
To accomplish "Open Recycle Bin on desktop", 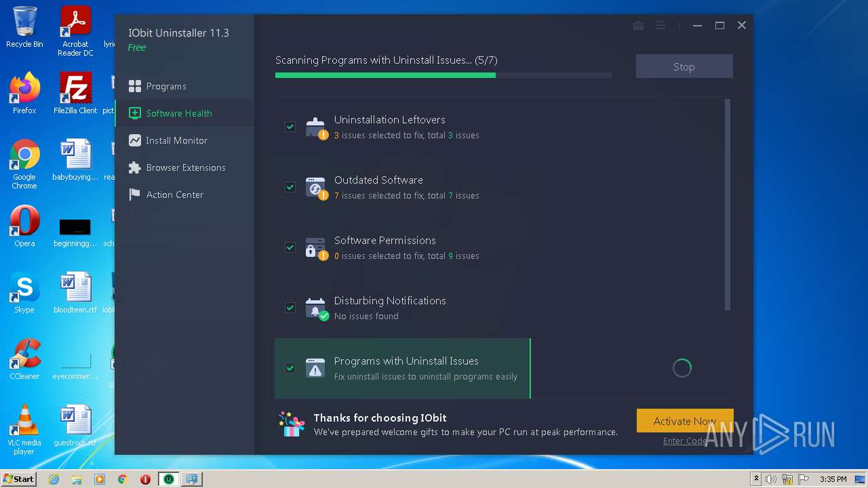I will pyautogui.click(x=24, y=27).
